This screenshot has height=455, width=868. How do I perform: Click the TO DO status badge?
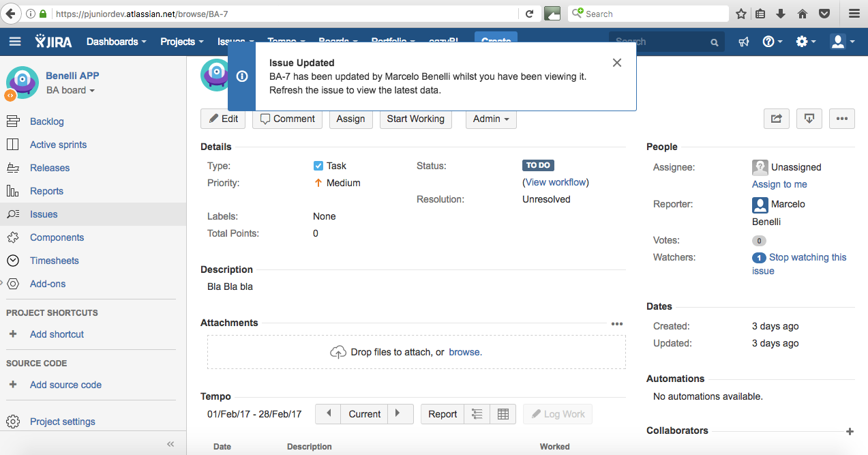coord(538,165)
